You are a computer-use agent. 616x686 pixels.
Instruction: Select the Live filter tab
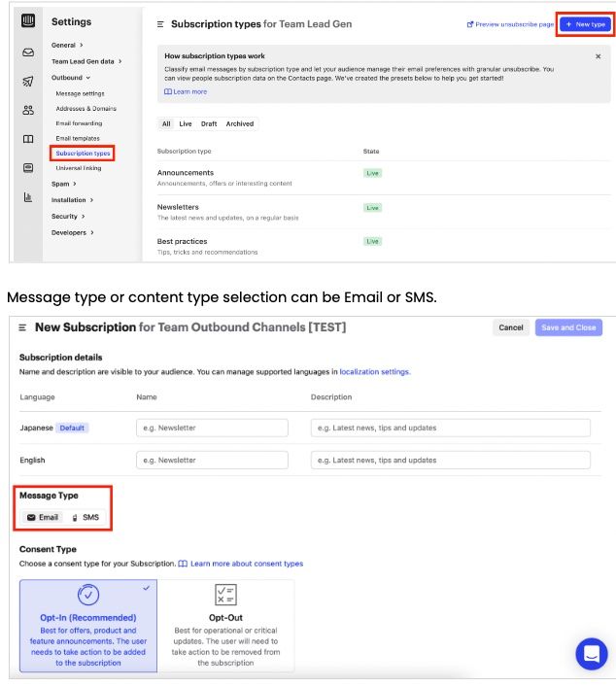click(x=186, y=123)
